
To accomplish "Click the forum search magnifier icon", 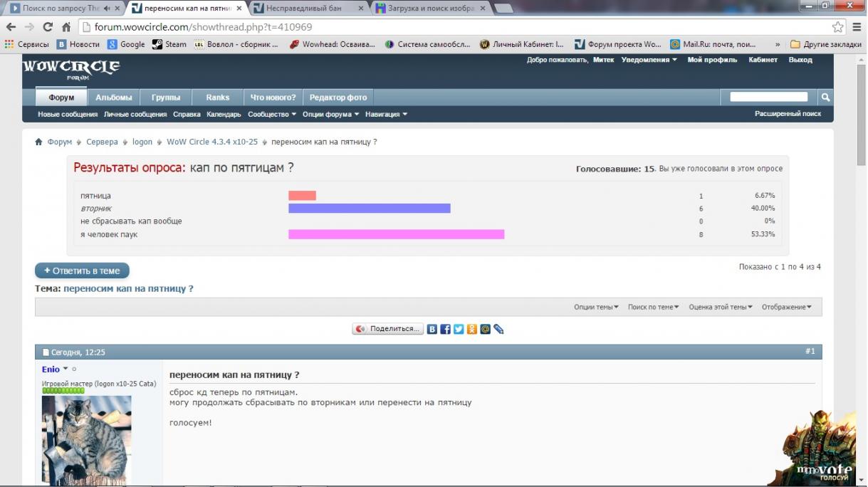I will click(825, 97).
